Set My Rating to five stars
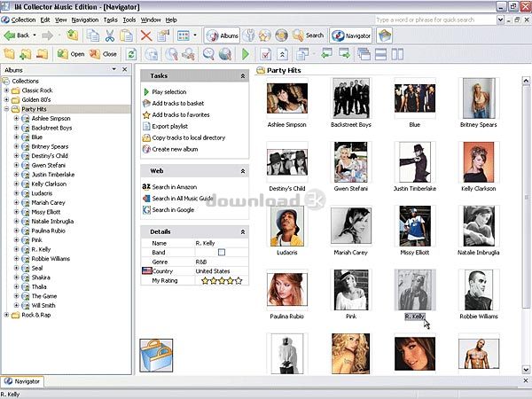Image resolution: width=532 pixels, height=399 pixels. point(239,280)
